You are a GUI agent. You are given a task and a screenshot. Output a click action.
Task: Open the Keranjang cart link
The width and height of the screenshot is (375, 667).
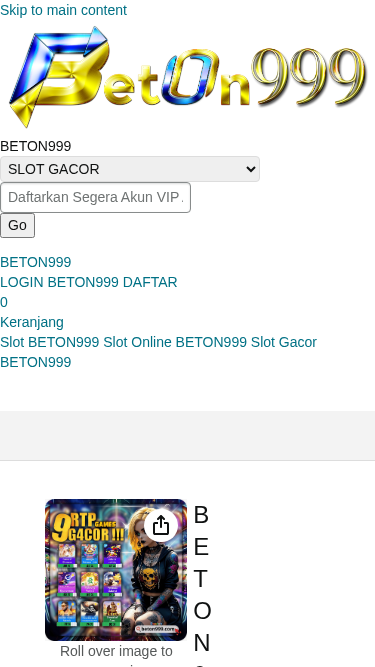click(x=32, y=322)
